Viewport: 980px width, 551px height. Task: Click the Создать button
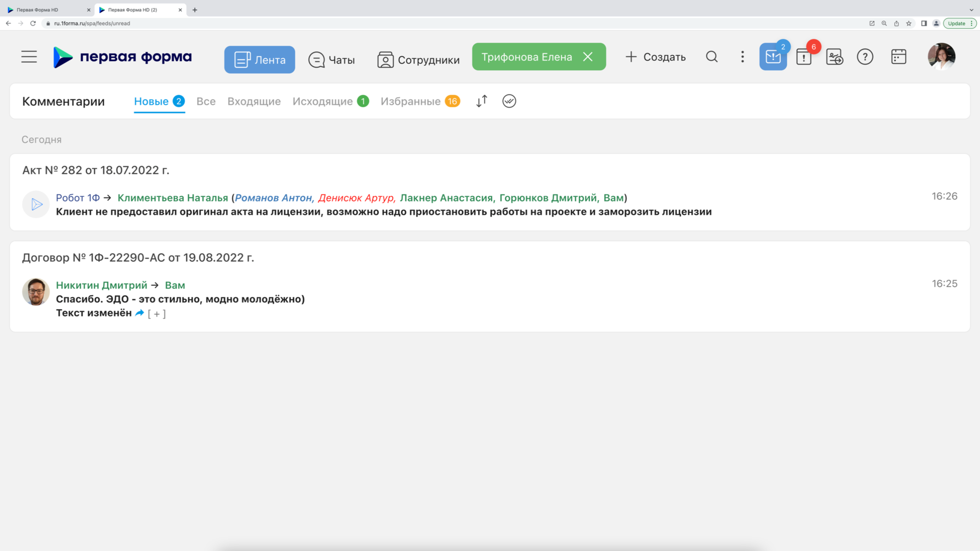click(x=655, y=57)
